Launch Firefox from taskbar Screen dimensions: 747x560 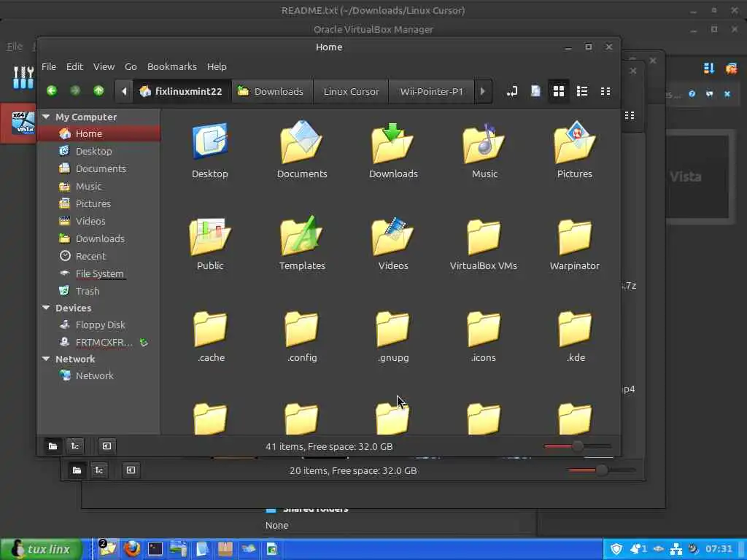pyautogui.click(x=132, y=549)
